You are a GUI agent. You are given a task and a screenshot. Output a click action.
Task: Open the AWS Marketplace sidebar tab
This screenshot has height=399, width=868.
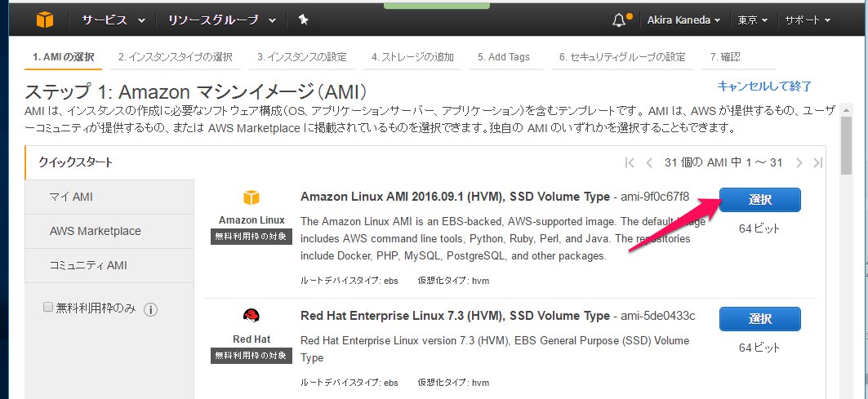(x=95, y=231)
